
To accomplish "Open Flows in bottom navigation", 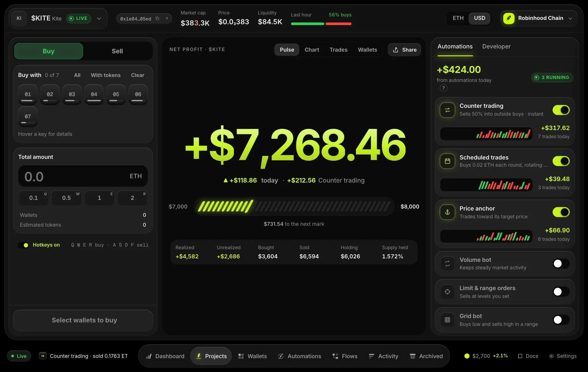I will coord(345,356).
